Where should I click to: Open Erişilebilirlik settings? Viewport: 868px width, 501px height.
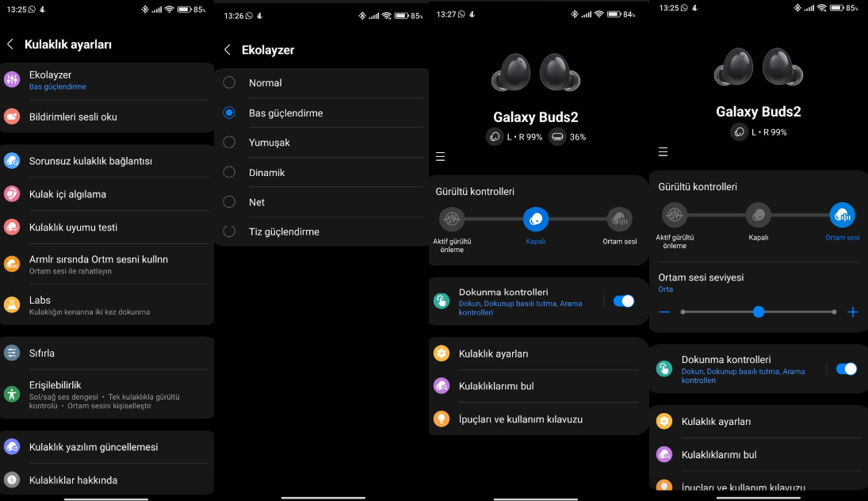(x=107, y=394)
